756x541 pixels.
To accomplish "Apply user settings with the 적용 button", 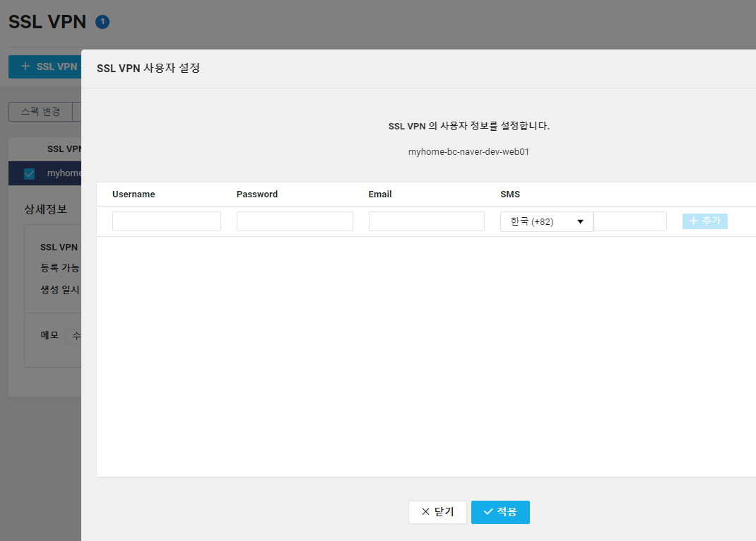I will pyautogui.click(x=500, y=511).
